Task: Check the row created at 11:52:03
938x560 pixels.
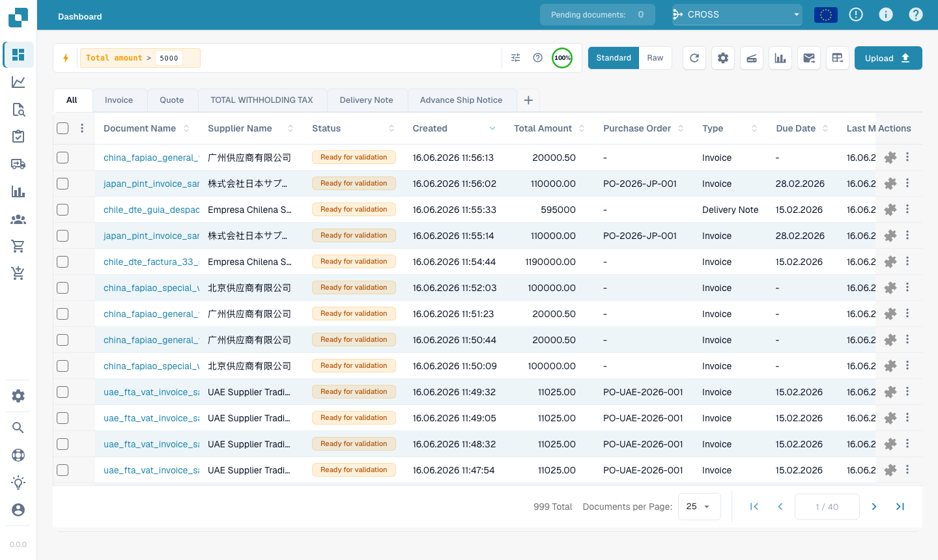Action: click(63, 288)
